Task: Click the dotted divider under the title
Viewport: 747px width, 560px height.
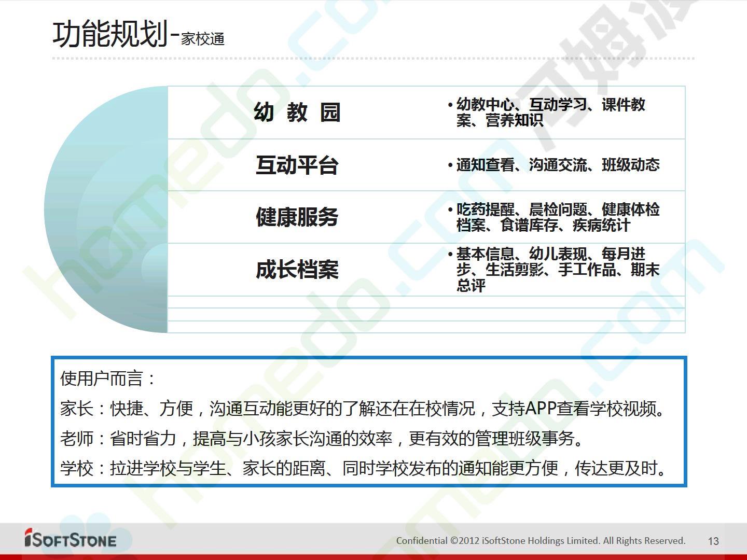Action: (x=374, y=59)
